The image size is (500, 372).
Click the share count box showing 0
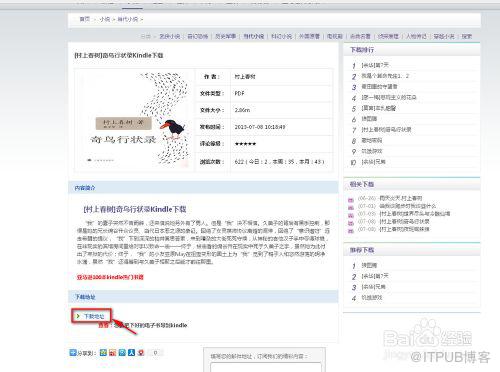point(155,353)
